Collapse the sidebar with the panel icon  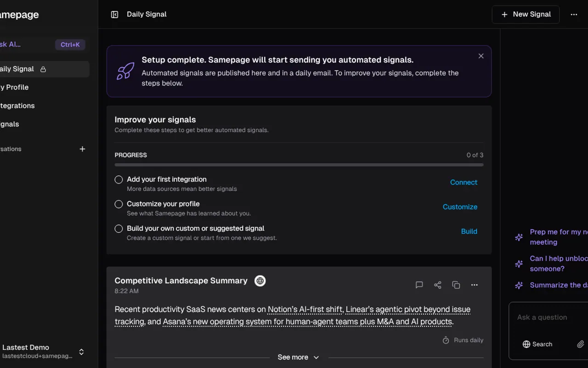pyautogui.click(x=115, y=14)
